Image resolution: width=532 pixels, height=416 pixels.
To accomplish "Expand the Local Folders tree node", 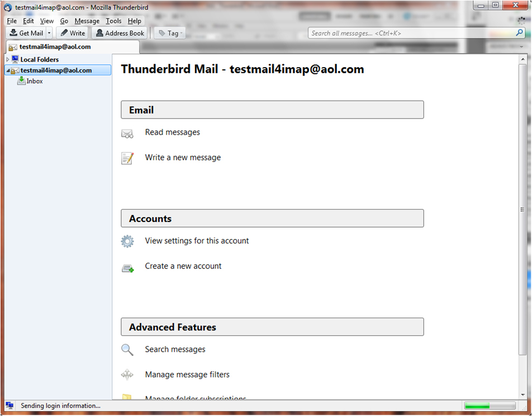I will [8, 59].
